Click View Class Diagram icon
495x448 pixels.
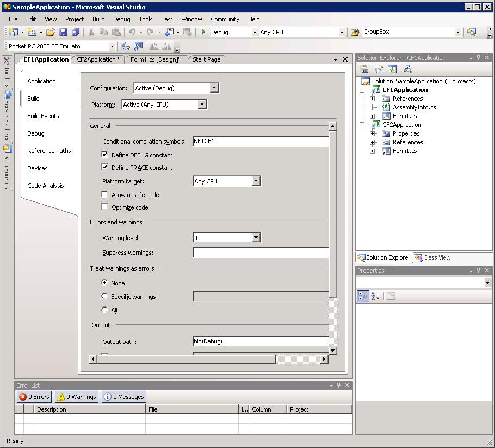click(x=407, y=69)
